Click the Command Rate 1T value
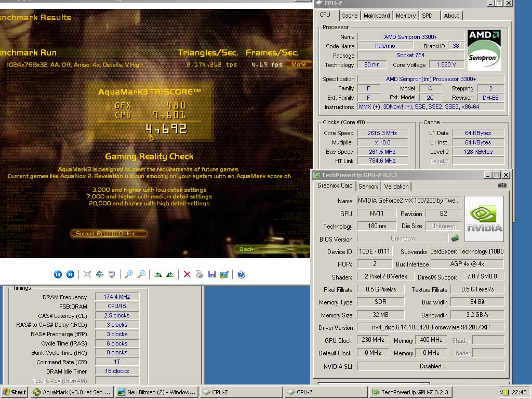532x399 pixels. coord(117,362)
